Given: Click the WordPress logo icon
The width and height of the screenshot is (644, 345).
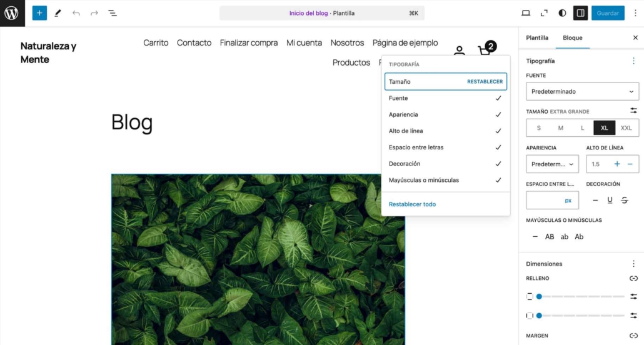Looking at the screenshot, I should 12,13.
